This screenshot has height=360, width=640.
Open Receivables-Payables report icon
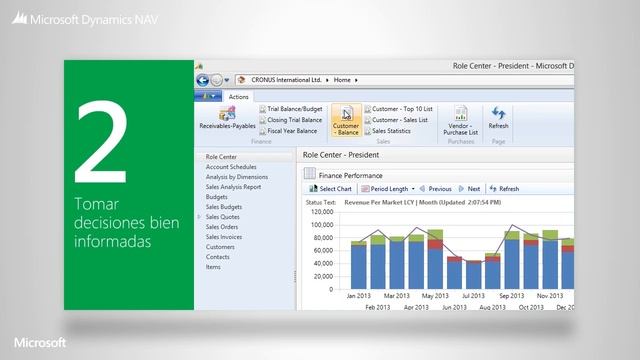227,118
